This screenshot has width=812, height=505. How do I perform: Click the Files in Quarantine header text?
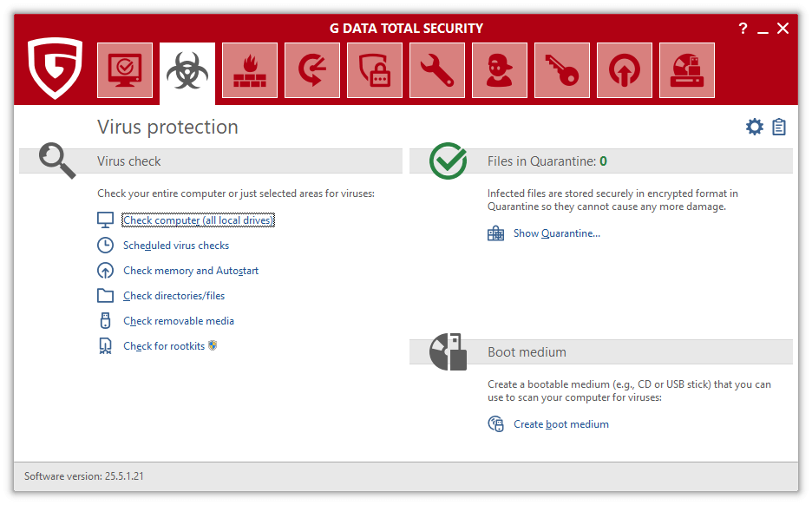[547, 161]
